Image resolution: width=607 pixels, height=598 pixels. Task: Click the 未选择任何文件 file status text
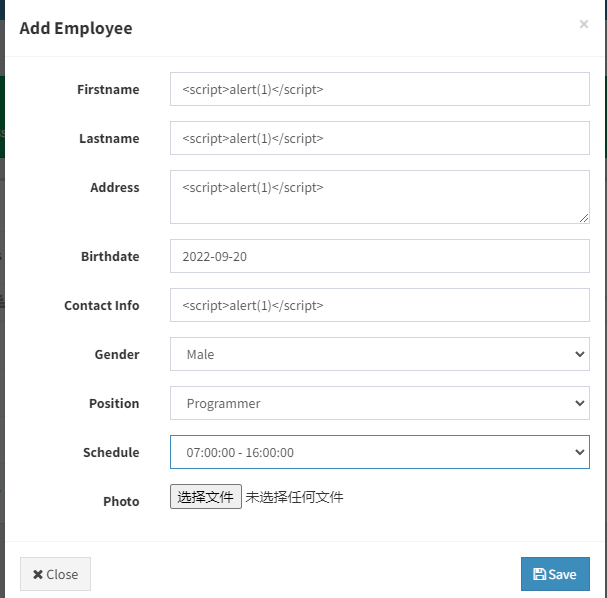coord(294,497)
